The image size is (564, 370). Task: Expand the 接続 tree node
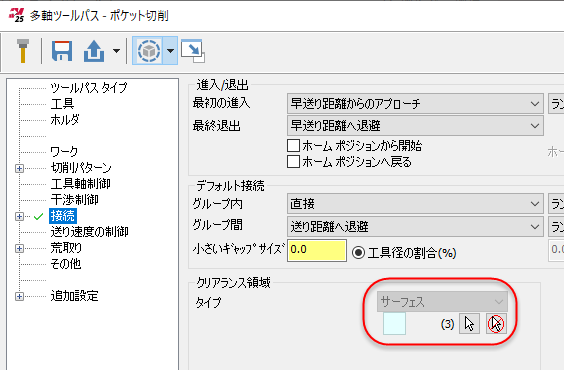click(19, 216)
